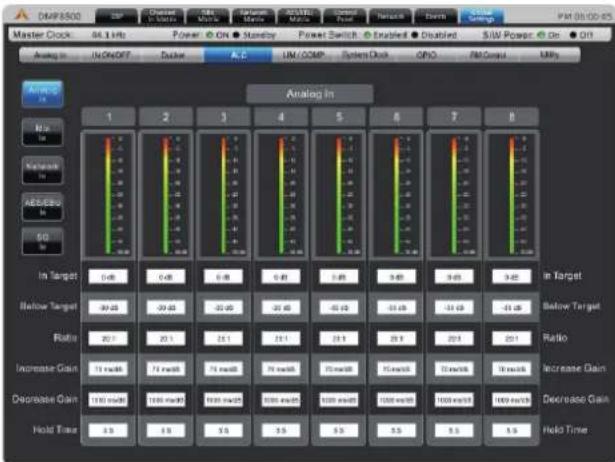Switch to the Analog In sub-tab
Screen dimensions: 615x462
point(50,55)
